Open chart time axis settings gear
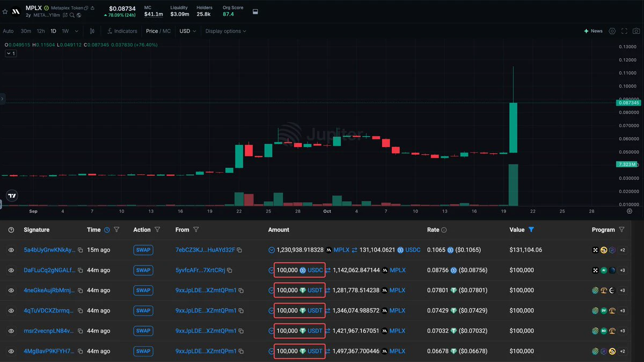The height and width of the screenshot is (362, 644). point(630,211)
